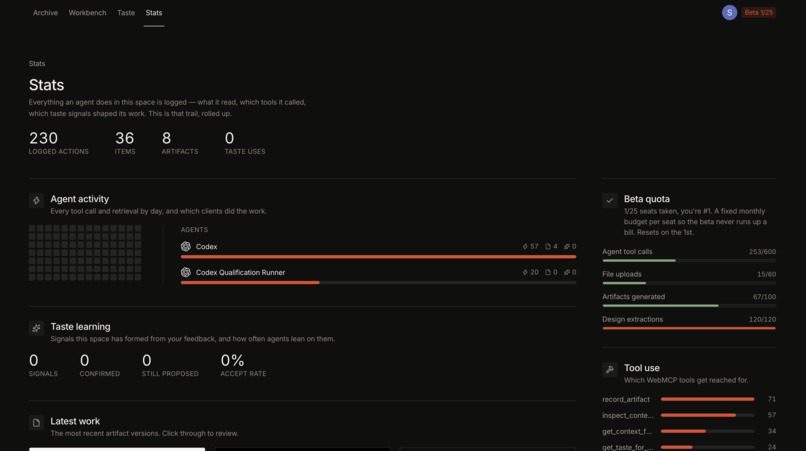Open the first Latest work artifact thumbnail
806x451 pixels.
click(x=117, y=449)
